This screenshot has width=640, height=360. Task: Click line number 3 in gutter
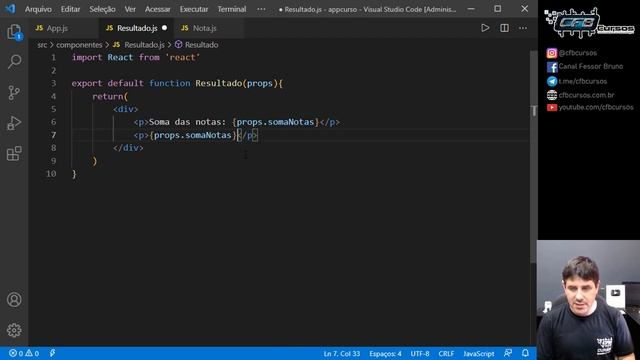click(x=53, y=83)
